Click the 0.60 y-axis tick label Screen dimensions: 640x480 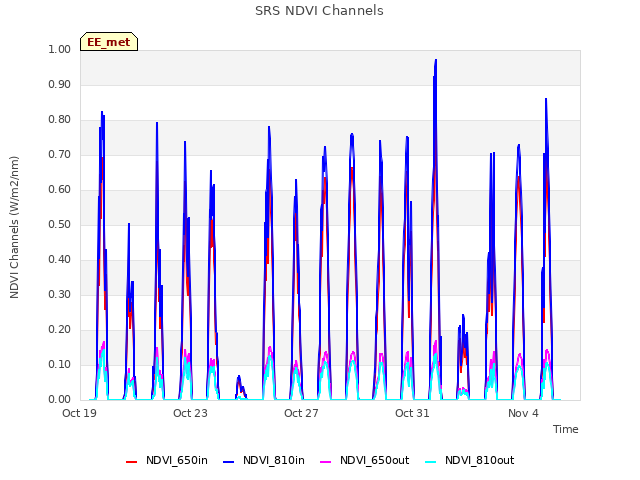pyautogui.click(x=60, y=189)
